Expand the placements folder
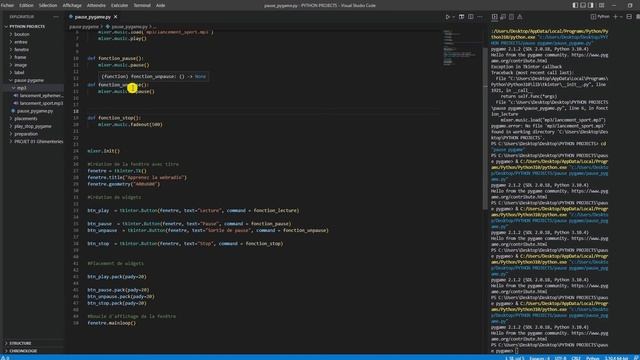 [x=25, y=118]
